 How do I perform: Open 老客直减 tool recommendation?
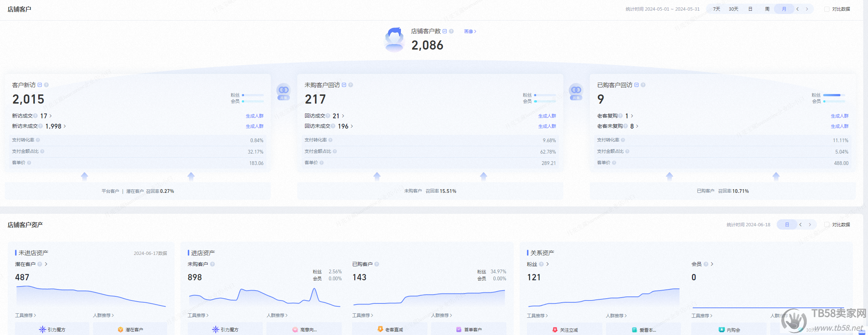click(390, 329)
